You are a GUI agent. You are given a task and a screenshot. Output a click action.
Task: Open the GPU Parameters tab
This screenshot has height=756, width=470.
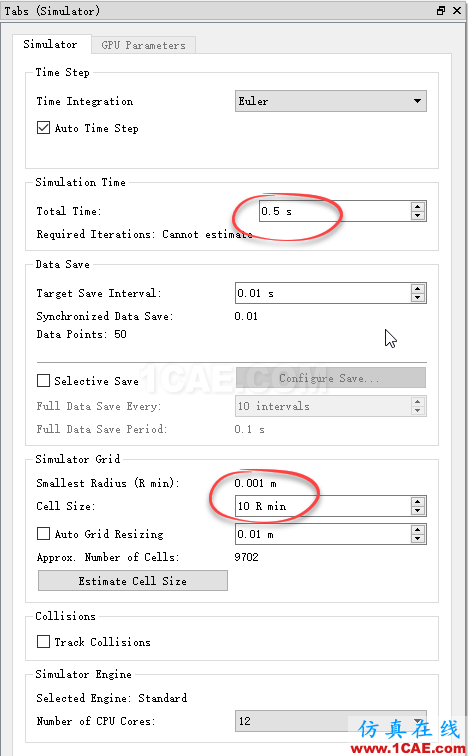tap(143, 45)
